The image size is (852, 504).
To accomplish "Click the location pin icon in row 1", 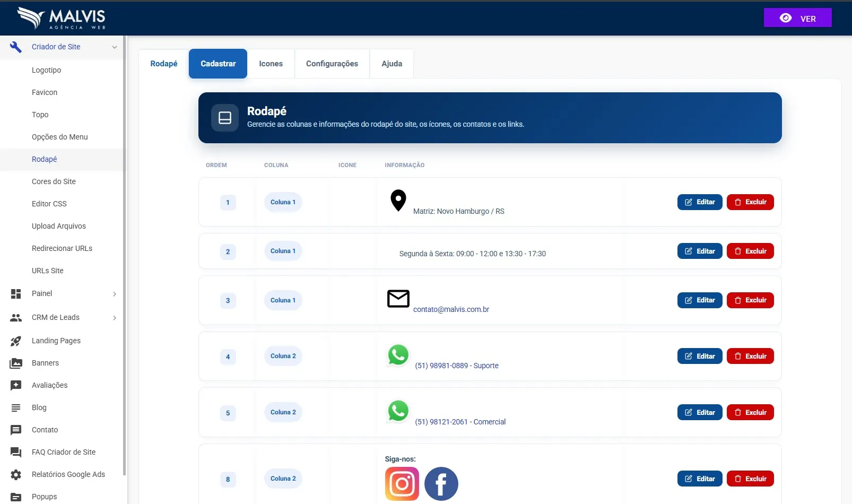I will click(x=398, y=201).
